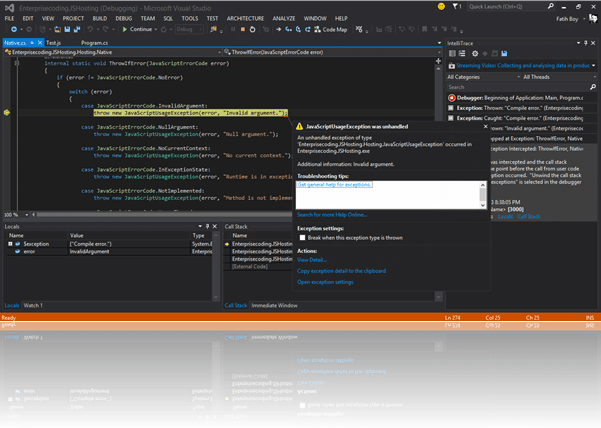
Task: Pin the IntelliTrace panel
Action: coord(586,43)
